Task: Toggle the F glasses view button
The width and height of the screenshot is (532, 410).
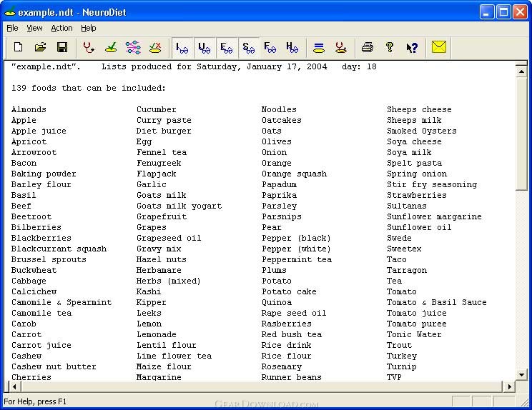Action: tap(270, 47)
